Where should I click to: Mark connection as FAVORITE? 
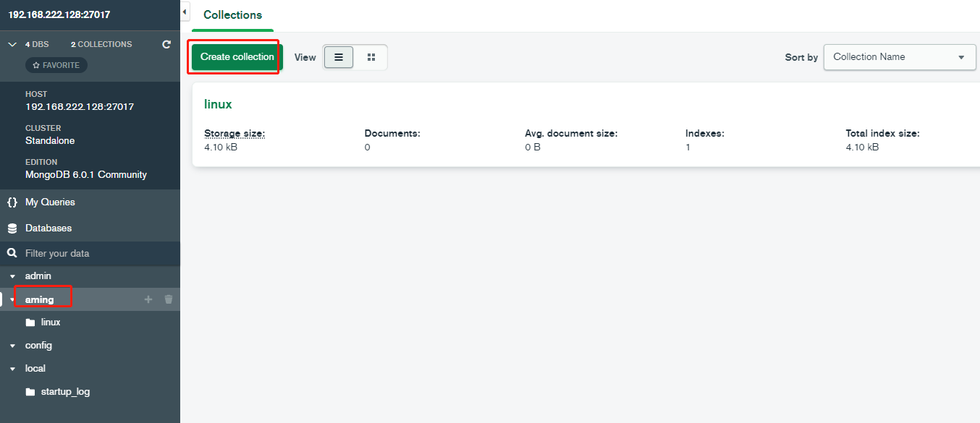[56, 65]
